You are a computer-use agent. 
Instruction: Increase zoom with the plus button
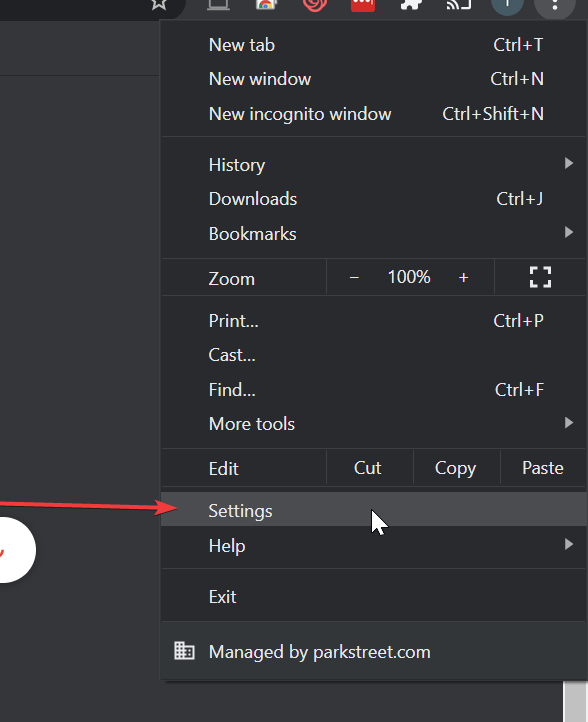pyautogui.click(x=463, y=277)
